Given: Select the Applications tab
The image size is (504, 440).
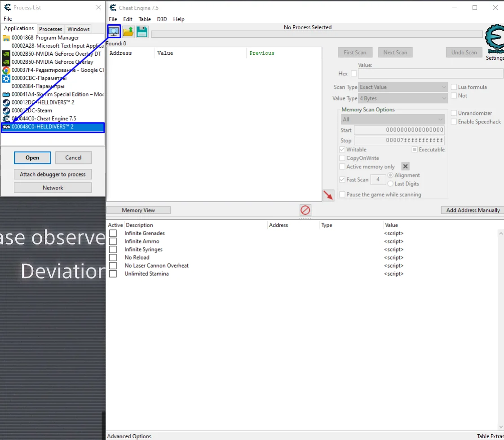Looking at the screenshot, I should [x=19, y=28].
